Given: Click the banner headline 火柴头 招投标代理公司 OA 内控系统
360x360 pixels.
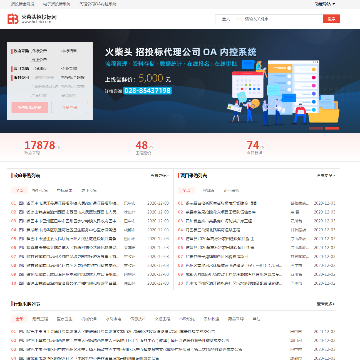Looking at the screenshot, I should tap(181, 52).
